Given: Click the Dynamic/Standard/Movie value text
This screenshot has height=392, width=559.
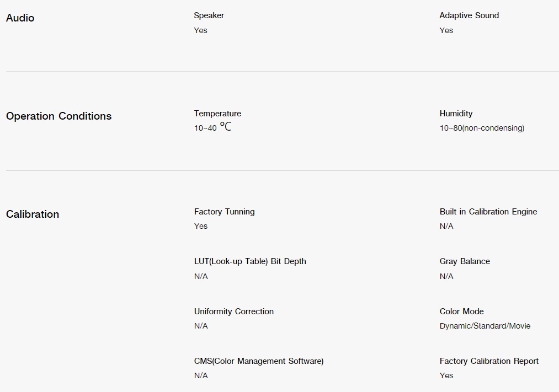Looking at the screenshot, I should 485,326.
